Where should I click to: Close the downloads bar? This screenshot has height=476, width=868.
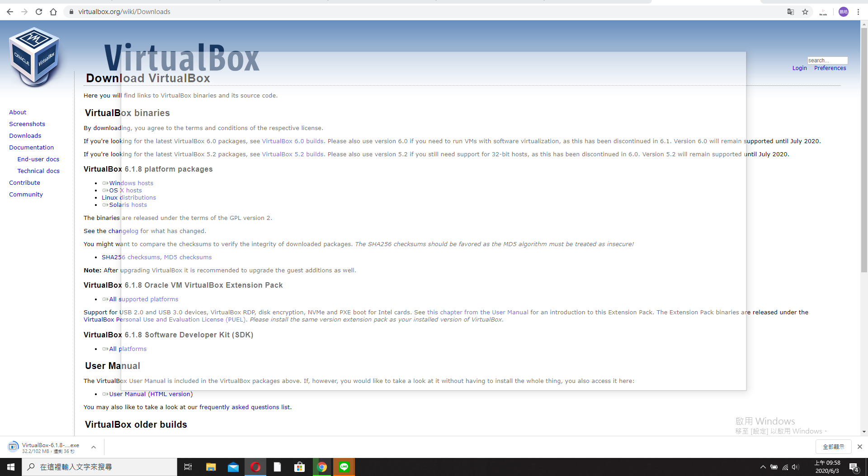click(860, 447)
